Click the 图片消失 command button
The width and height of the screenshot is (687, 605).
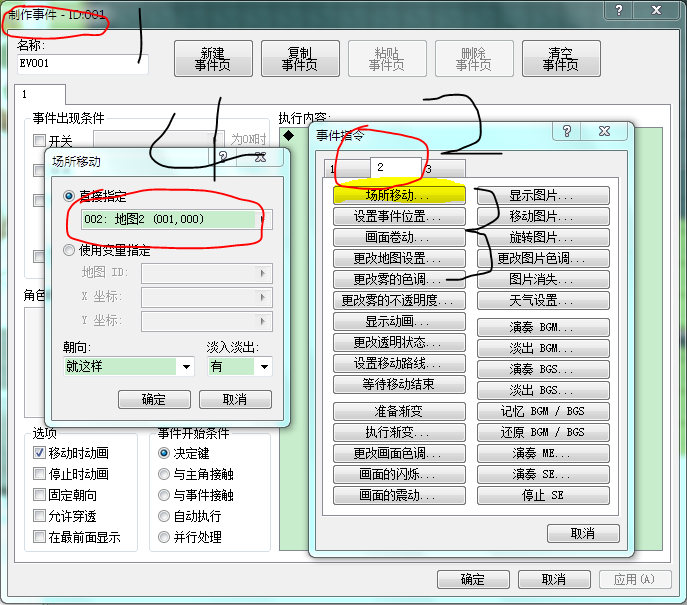click(543, 280)
